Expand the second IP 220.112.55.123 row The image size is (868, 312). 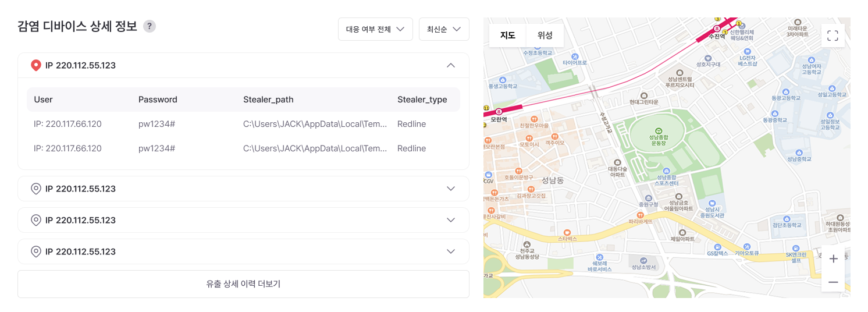pos(450,189)
